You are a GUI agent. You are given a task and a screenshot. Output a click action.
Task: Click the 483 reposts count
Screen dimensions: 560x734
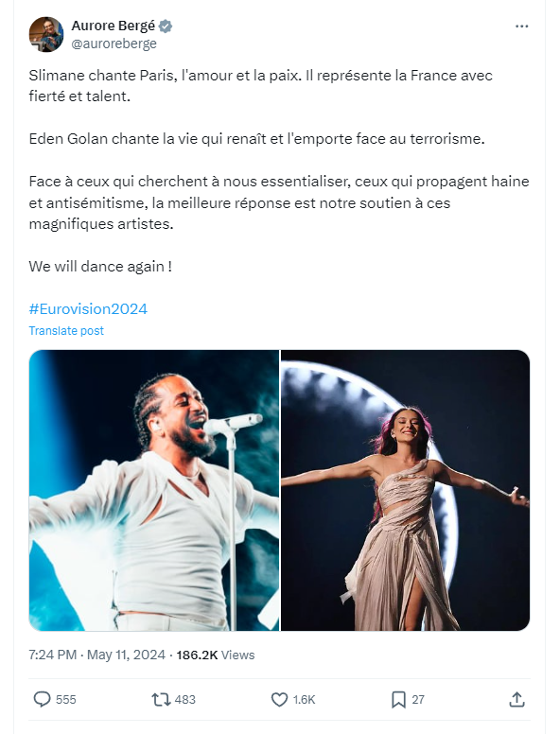pos(185,699)
